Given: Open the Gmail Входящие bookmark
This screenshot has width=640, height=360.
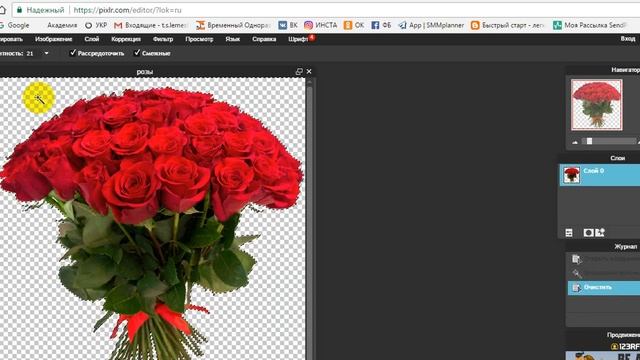Looking at the screenshot, I should (x=151, y=25).
